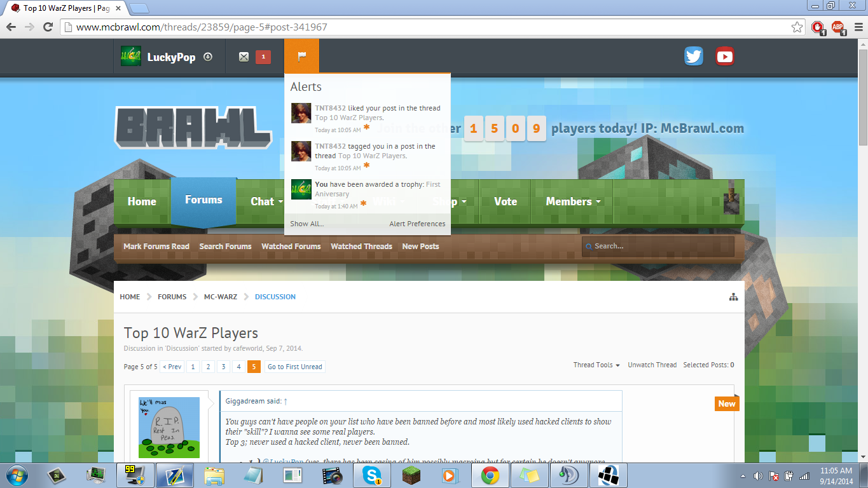Click the FORUMS breadcrumb
This screenshot has height=488, width=868.
[x=172, y=297]
